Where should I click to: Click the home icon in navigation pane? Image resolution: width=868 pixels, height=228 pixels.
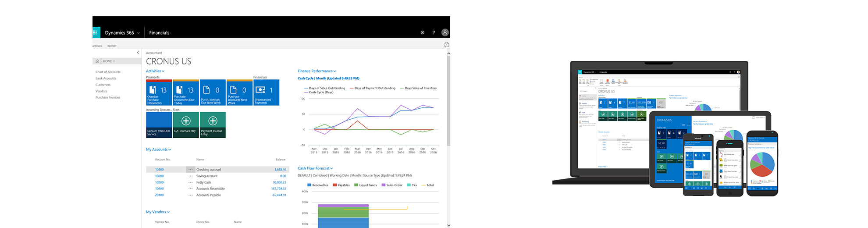click(97, 61)
